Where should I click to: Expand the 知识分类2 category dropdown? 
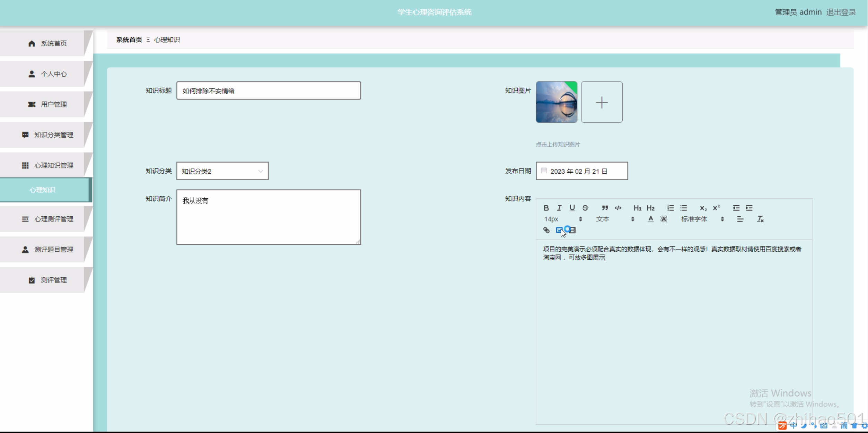(x=222, y=171)
